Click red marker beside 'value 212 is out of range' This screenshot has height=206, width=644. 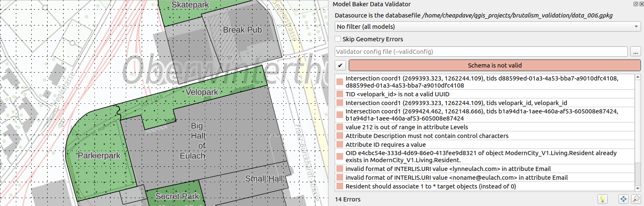tap(340, 127)
